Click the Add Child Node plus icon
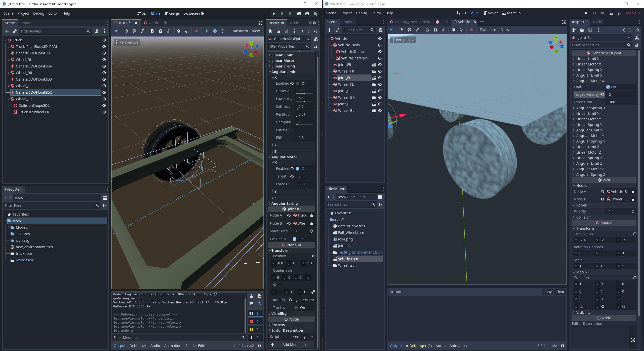Viewport: 644px width, 351px height. click(x=7, y=31)
